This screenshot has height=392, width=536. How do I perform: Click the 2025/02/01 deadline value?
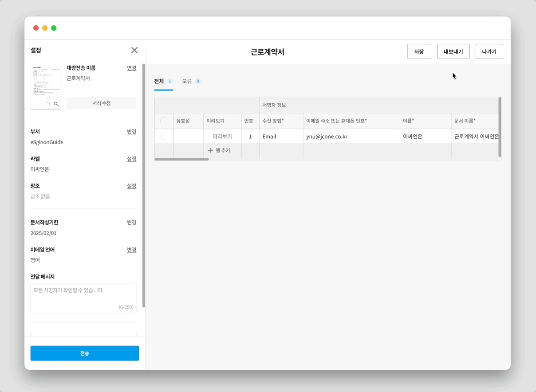pyautogui.click(x=43, y=233)
